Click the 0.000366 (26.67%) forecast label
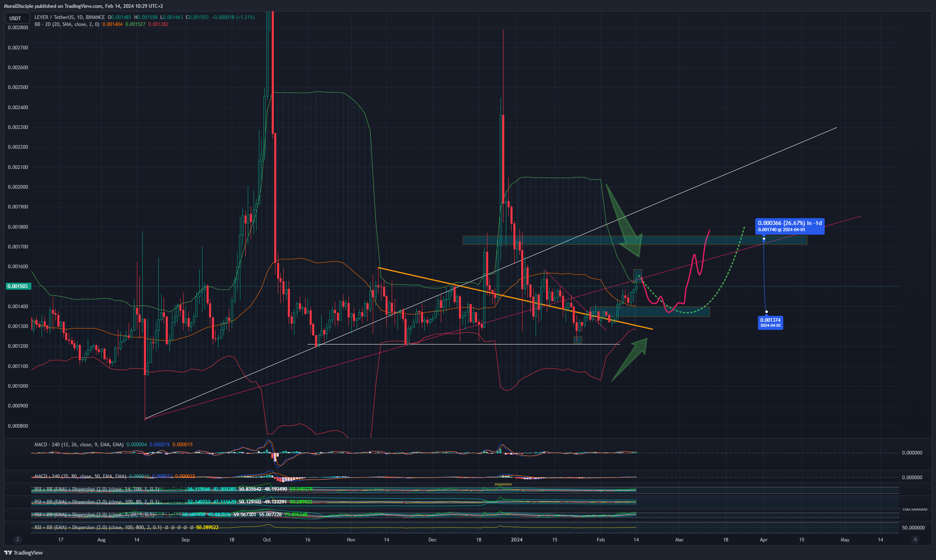 tap(790, 226)
